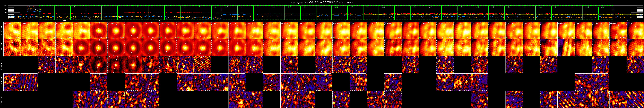Screen dimensions: 644x108
Task: Select time interval 25 in the lightcurve plot
Action: [418, 13]
